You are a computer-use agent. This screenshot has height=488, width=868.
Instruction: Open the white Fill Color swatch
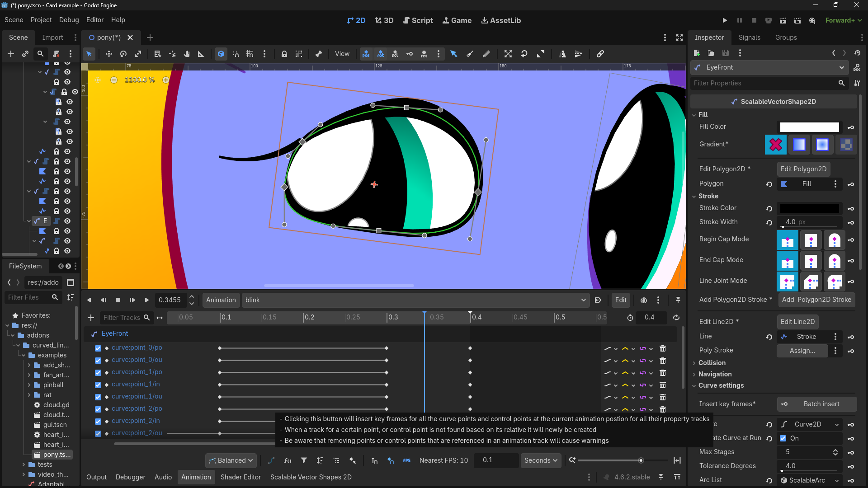click(x=809, y=127)
